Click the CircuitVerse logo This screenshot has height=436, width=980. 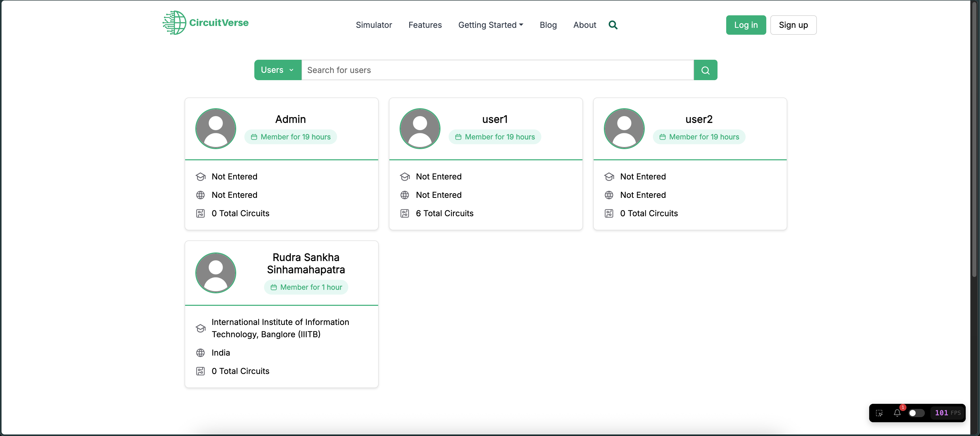(x=206, y=22)
